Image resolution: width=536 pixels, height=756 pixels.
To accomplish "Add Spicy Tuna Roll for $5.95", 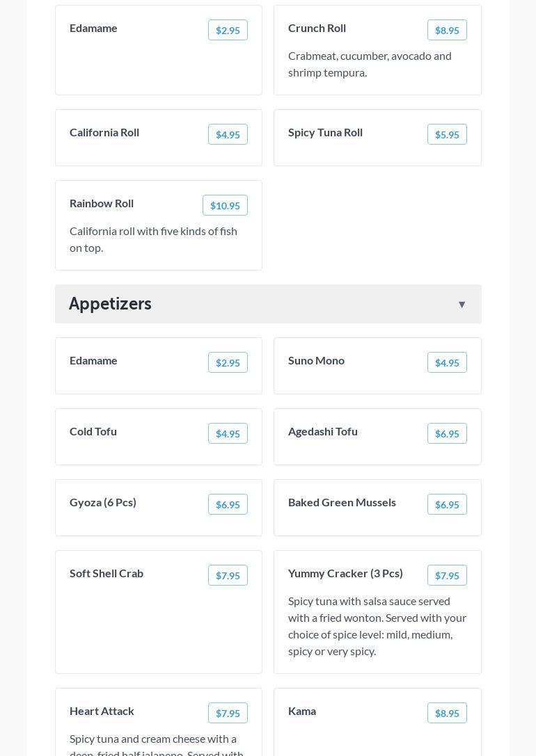I will (447, 134).
